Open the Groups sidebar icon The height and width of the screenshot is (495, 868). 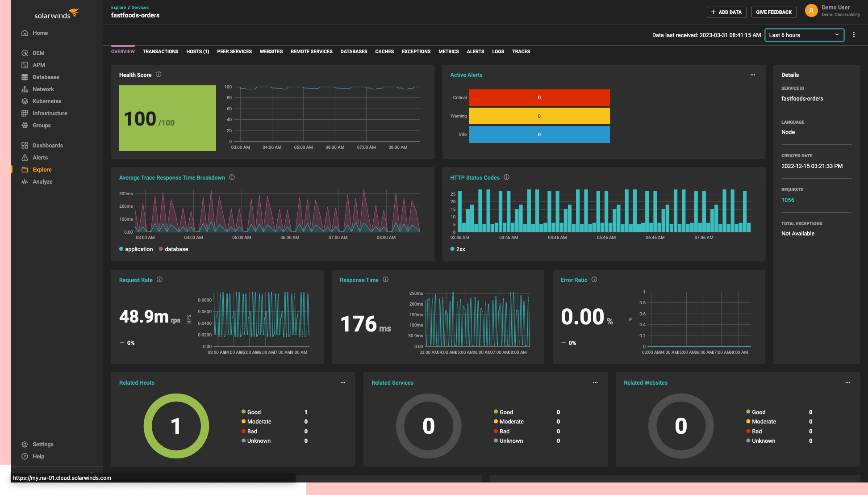(x=25, y=126)
